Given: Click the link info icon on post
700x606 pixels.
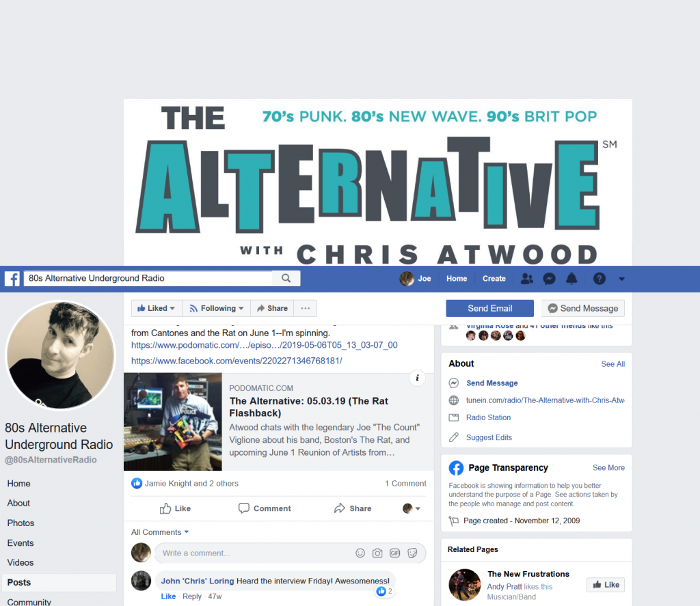Looking at the screenshot, I should tap(417, 378).
